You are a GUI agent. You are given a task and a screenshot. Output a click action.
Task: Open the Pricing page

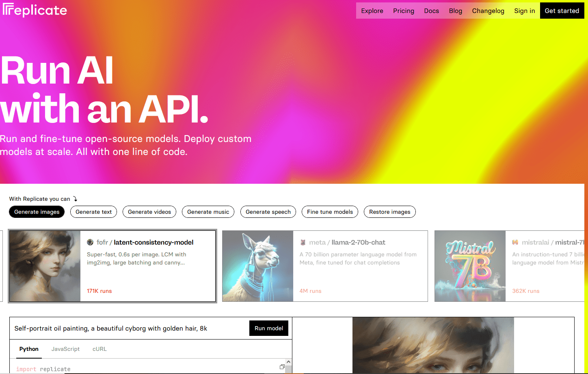(x=404, y=11)
